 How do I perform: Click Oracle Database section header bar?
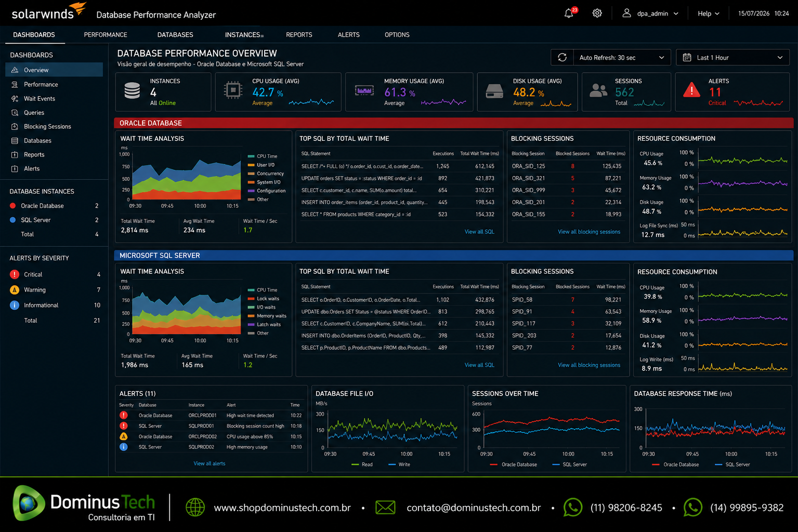click(453, 123)
